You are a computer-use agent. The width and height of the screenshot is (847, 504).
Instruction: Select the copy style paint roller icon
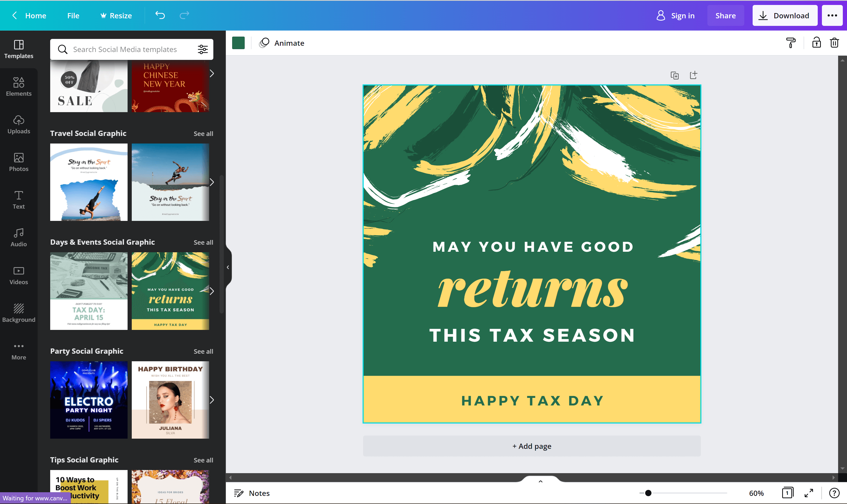click(791, 43)
